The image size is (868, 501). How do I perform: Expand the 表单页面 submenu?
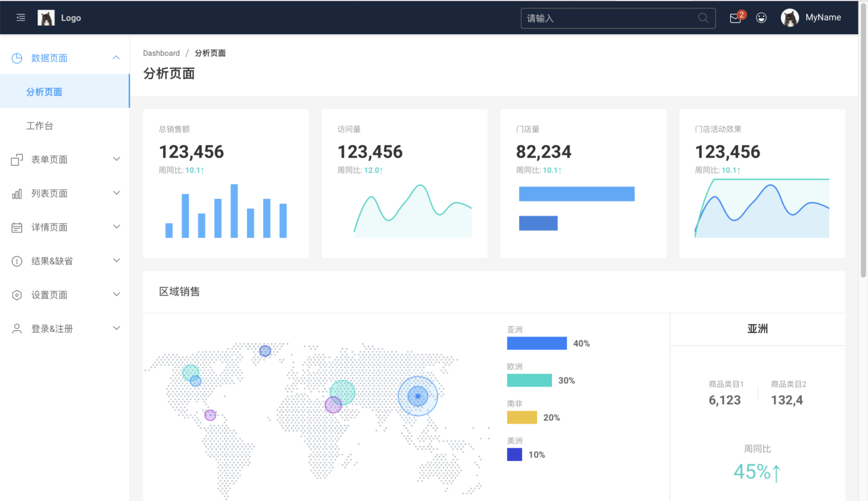[116, 159]
